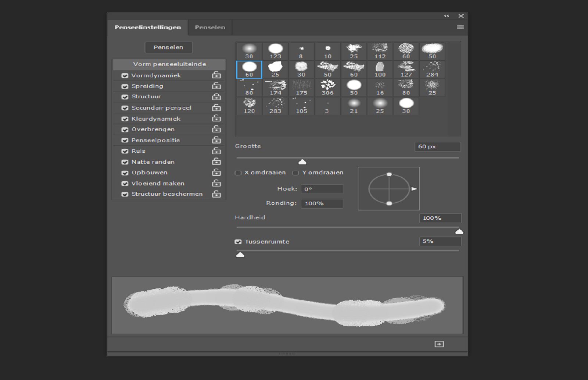Click the Penselen button
Viewport: 588px width, 380px height.
click(x=168, y=47)
